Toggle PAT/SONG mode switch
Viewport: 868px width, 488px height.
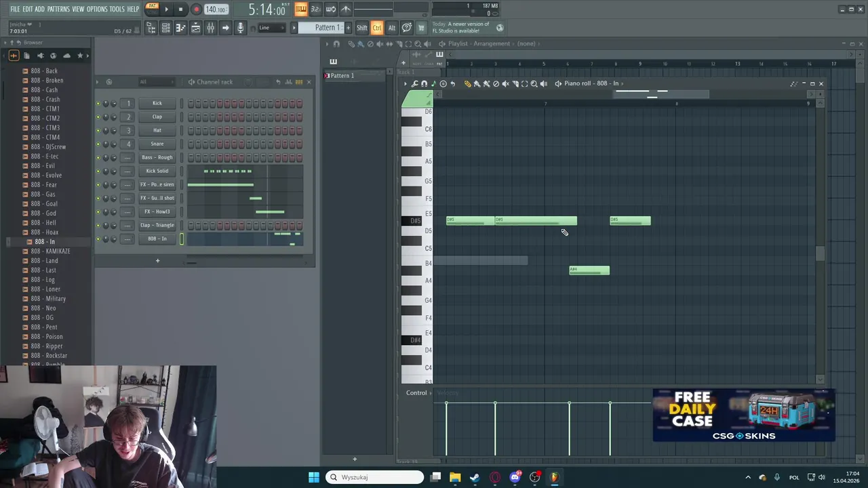click(x=152, y=9)
